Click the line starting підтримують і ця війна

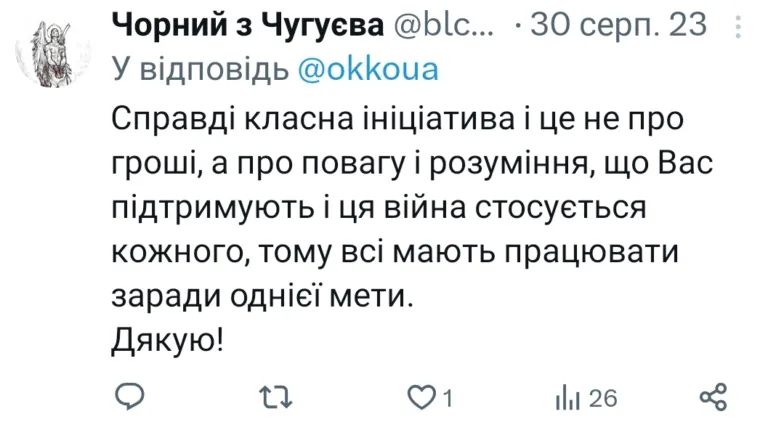(x=379, y=208)
